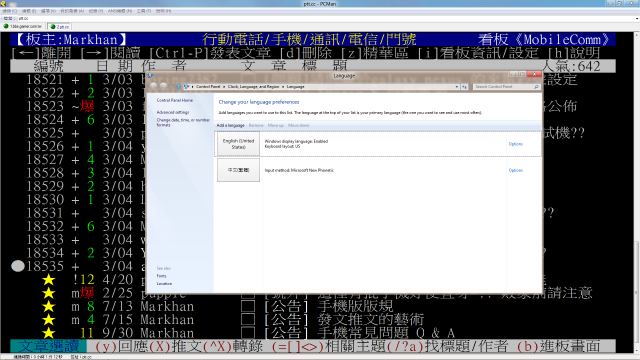Viewport: 640px width, 360px height.
Task: Switch to the ptt.cc tab
Action: click(60, 27)
